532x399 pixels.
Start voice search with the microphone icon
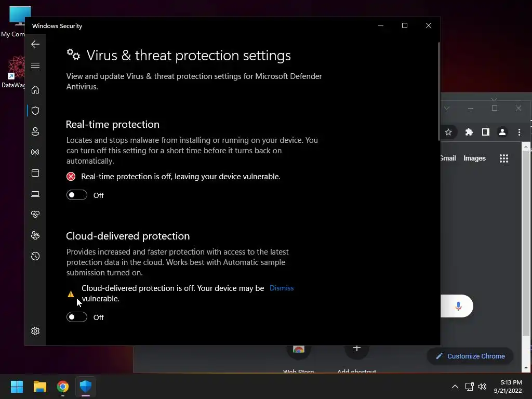click(x=458, y=306)
